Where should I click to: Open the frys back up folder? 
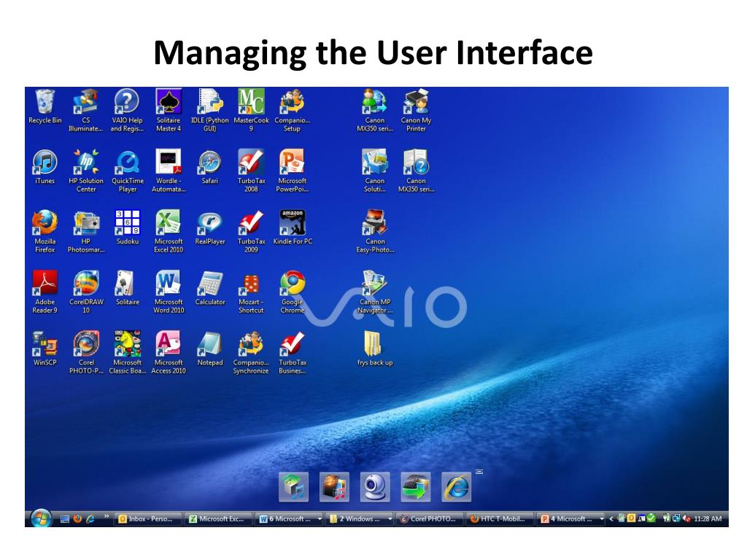pyautogui.click(x=375, y=349)
